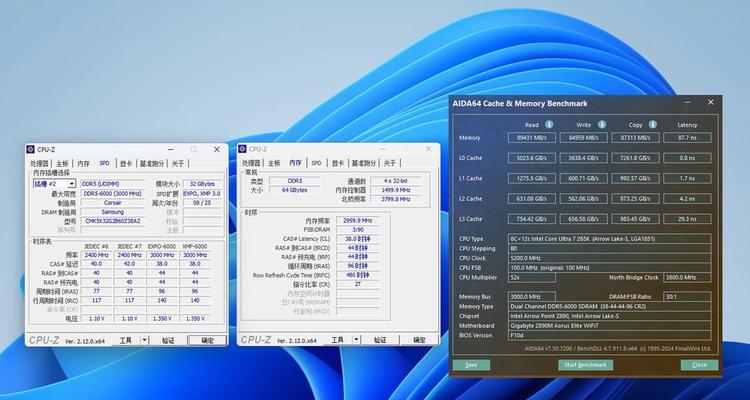Click 工具 button in the SPD CPU-Z window

coord(126,340)
